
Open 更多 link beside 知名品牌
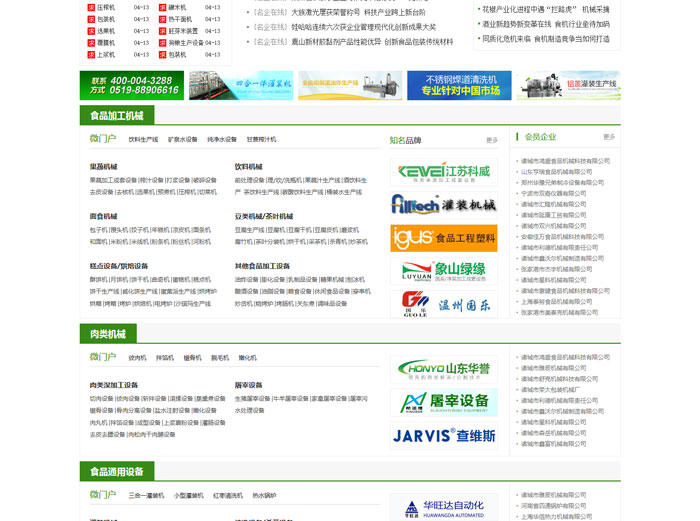491,140
